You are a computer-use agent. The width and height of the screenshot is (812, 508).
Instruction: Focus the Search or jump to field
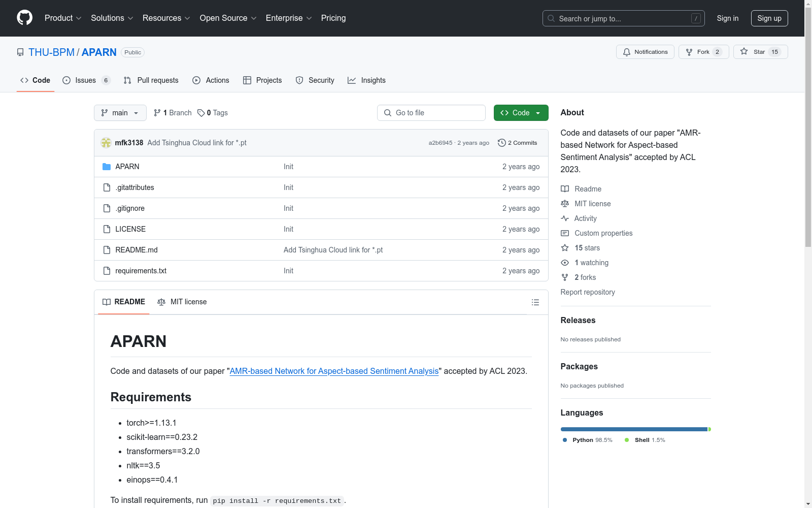click(624, 18)
